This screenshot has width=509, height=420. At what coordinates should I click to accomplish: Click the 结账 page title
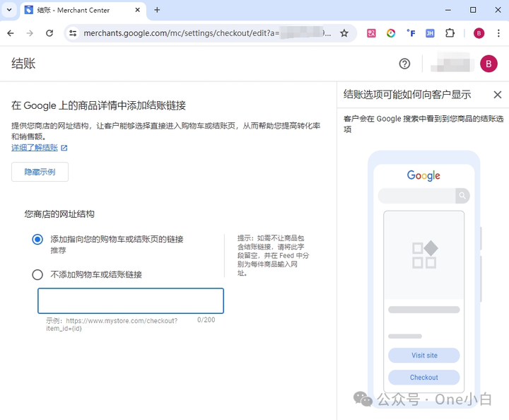point(23,64)
